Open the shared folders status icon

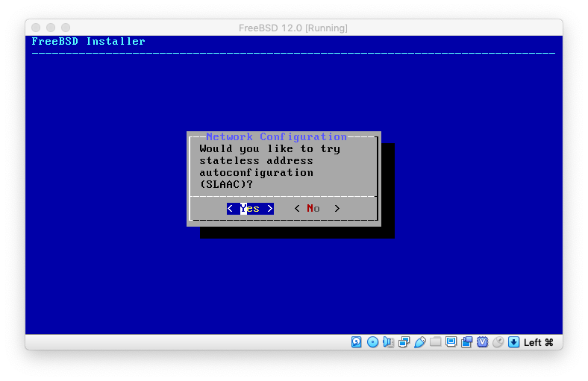(435, 342)
